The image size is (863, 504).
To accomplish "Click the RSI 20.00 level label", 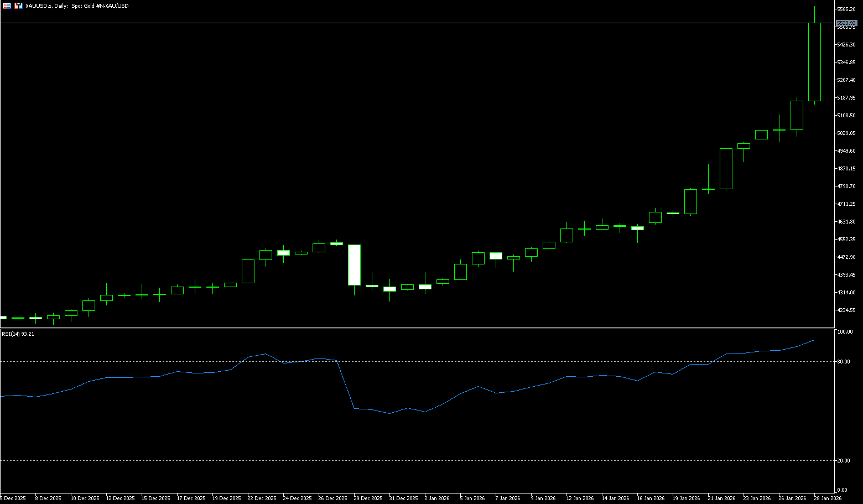I will pyautogui.click(x=844, y=461).
